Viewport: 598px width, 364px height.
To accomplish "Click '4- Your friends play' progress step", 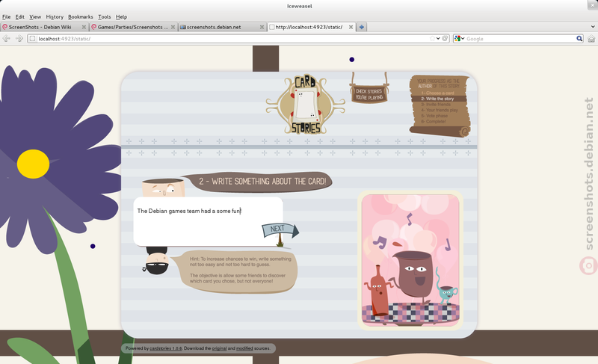I will (440, 110).
